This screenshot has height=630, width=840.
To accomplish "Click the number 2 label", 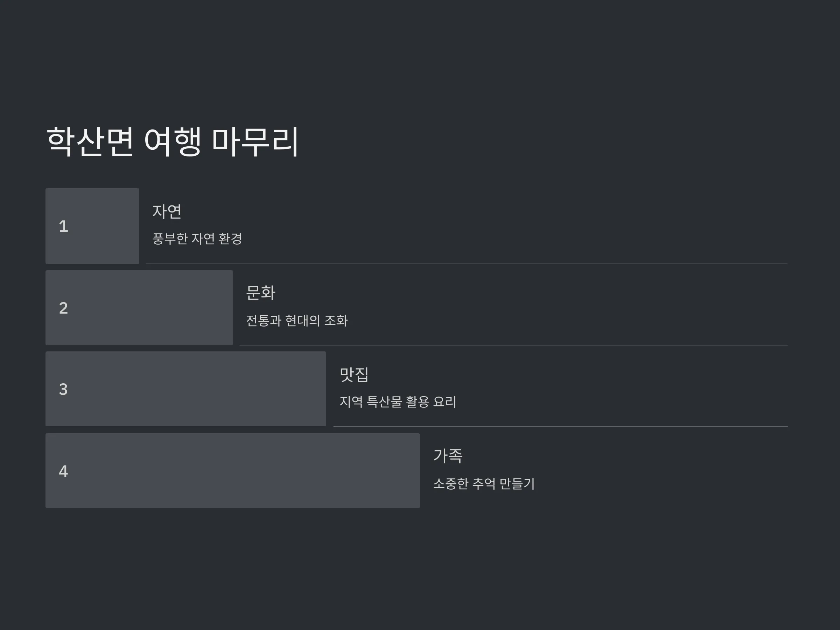I will click(63, 308).
